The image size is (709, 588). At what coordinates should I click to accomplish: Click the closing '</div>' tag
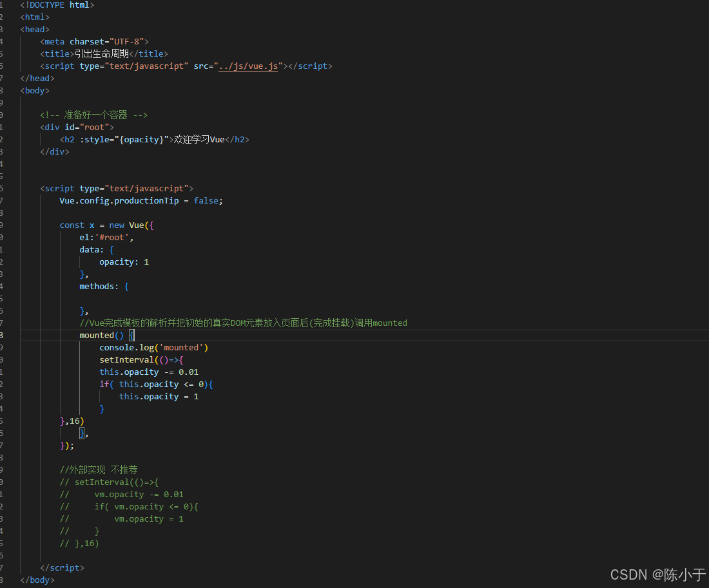tap(55, 151)
